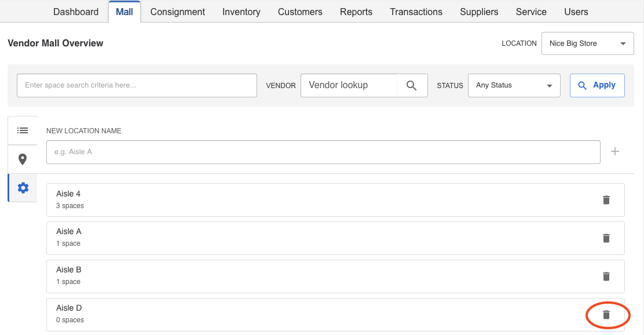
Task: Focus the Vendor lookup text field
Action: pos(349,86)
